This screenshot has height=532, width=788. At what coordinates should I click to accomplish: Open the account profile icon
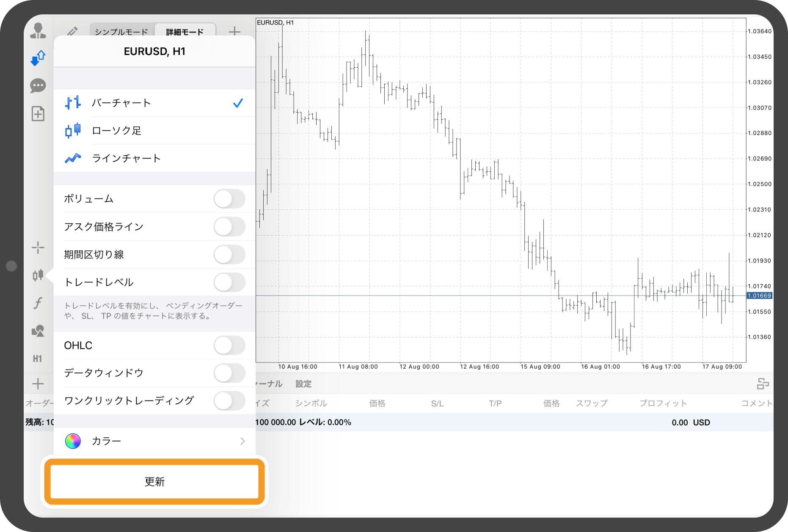[38, 30]
